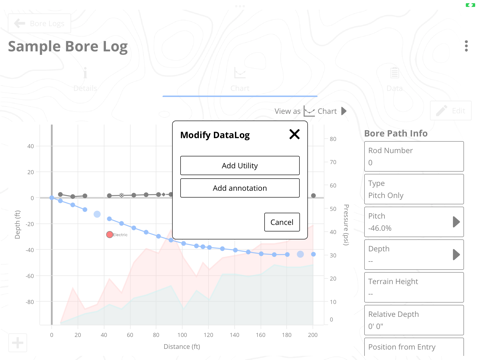The width and height of the screenshot is (480, 360).
Task: Close the Modify DataLog dialog with X
Action: (294, 134)
